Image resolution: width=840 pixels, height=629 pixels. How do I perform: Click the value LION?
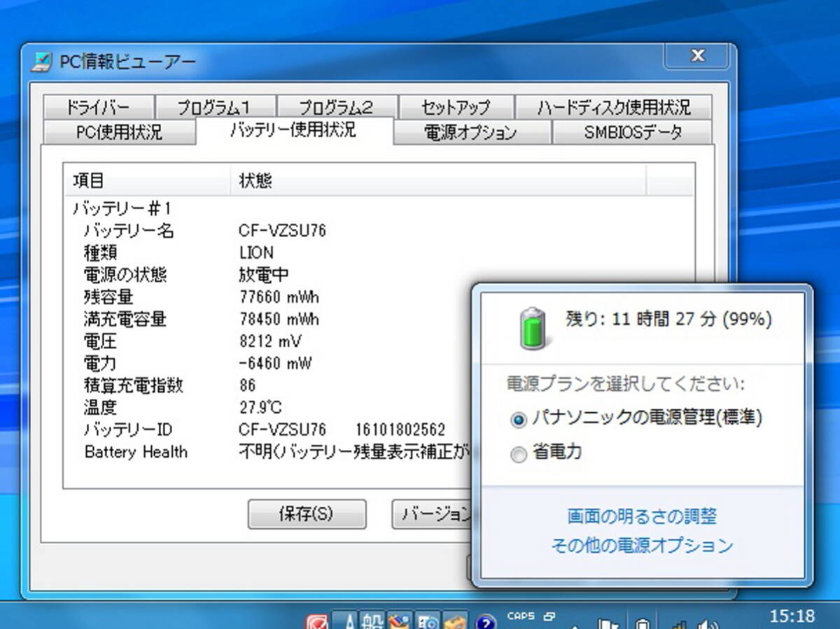(256, 253)
